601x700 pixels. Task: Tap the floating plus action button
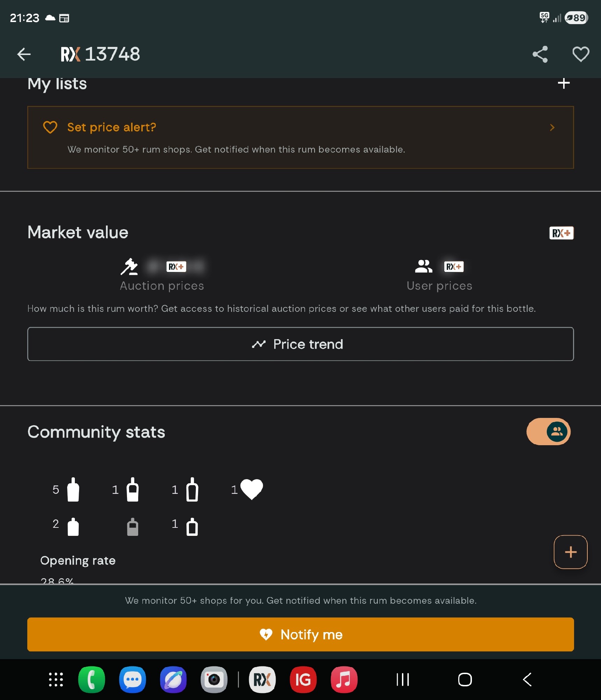(571, 552)
